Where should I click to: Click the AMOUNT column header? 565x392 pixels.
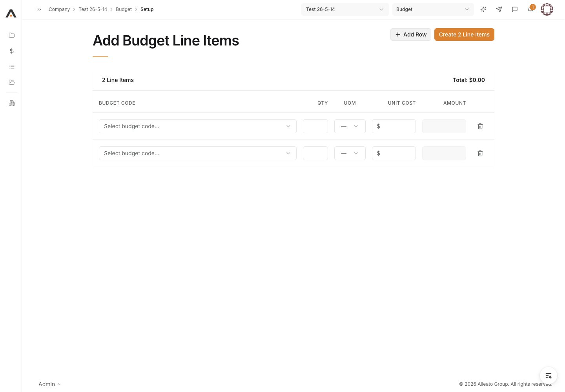point(455,103)
